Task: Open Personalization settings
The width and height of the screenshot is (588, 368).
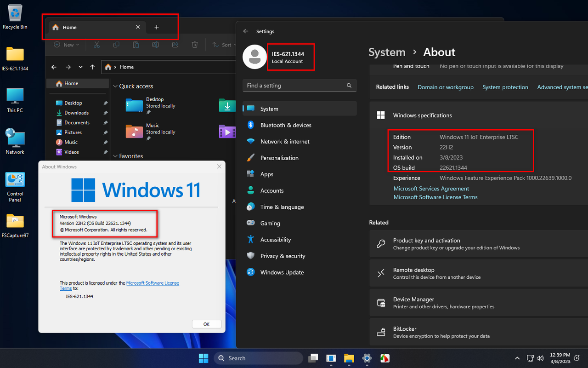Action: (x=300, y=158)
